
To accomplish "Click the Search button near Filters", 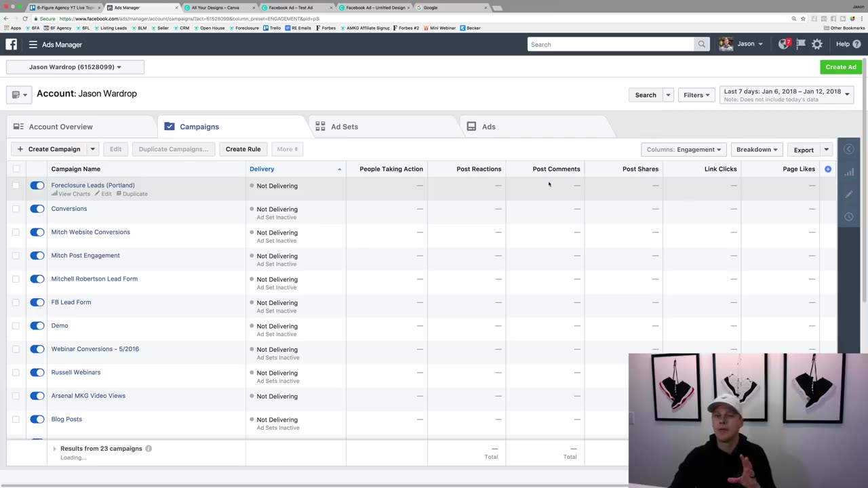I will [646, 95].
